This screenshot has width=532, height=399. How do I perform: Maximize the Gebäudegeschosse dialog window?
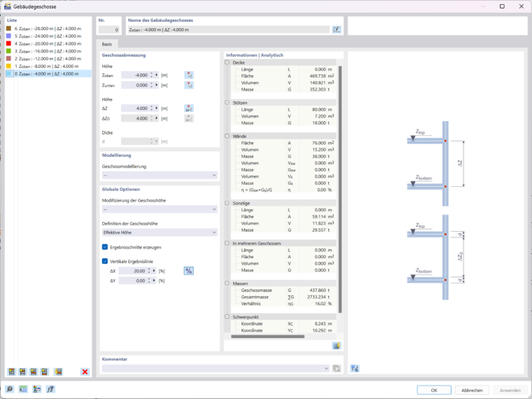502,6
